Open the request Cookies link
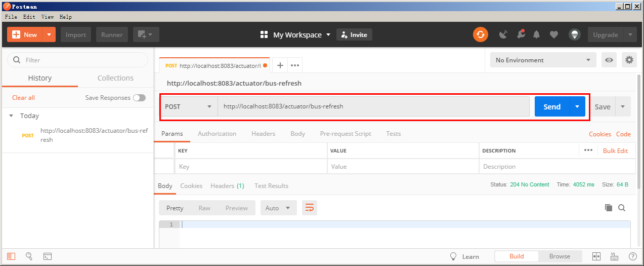This screenshot has height=266, width=644. 600,134
